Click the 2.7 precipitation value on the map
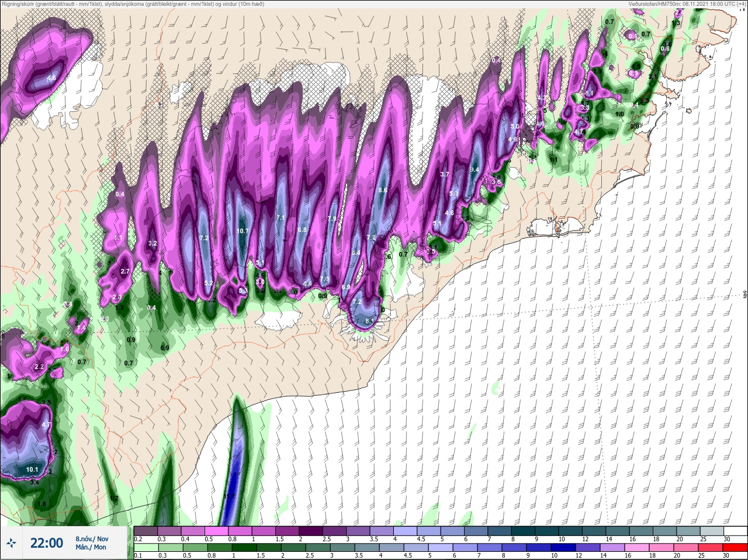748x560 pixels. [124, 271]
